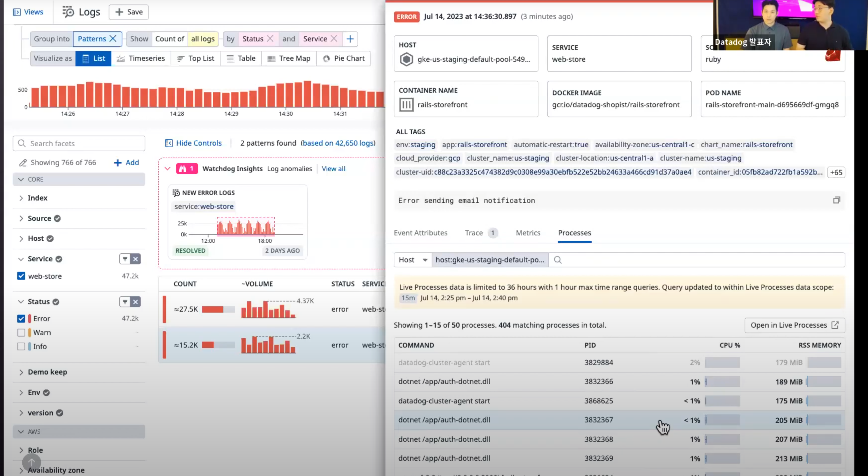
Task: Check the Warn status checkbox
Action: (21, 333)
